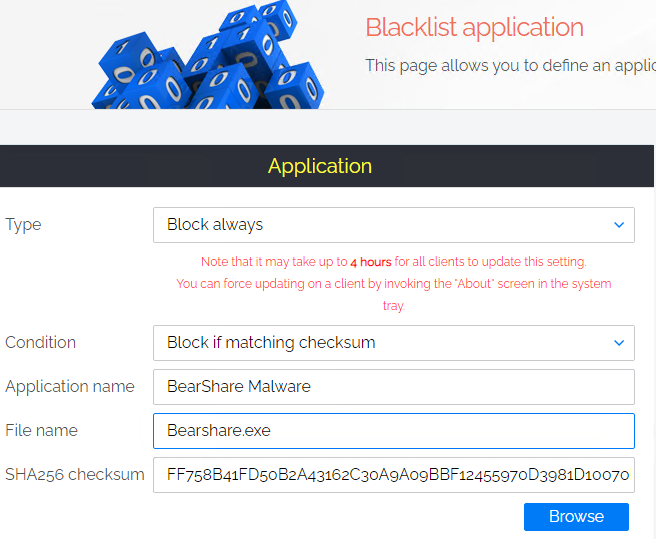656x539 pixels.
Task: Click the File name field containing Bearshare.exe
Action: pos(394,431)
